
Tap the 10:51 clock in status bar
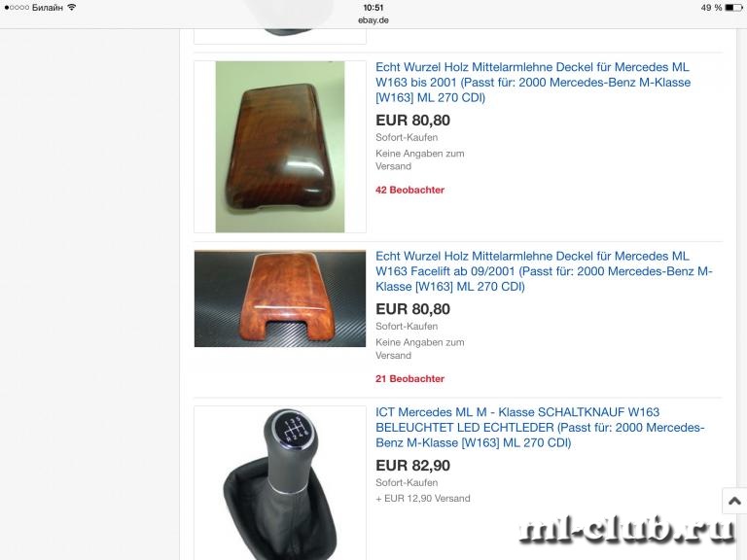tap(373, 8)
